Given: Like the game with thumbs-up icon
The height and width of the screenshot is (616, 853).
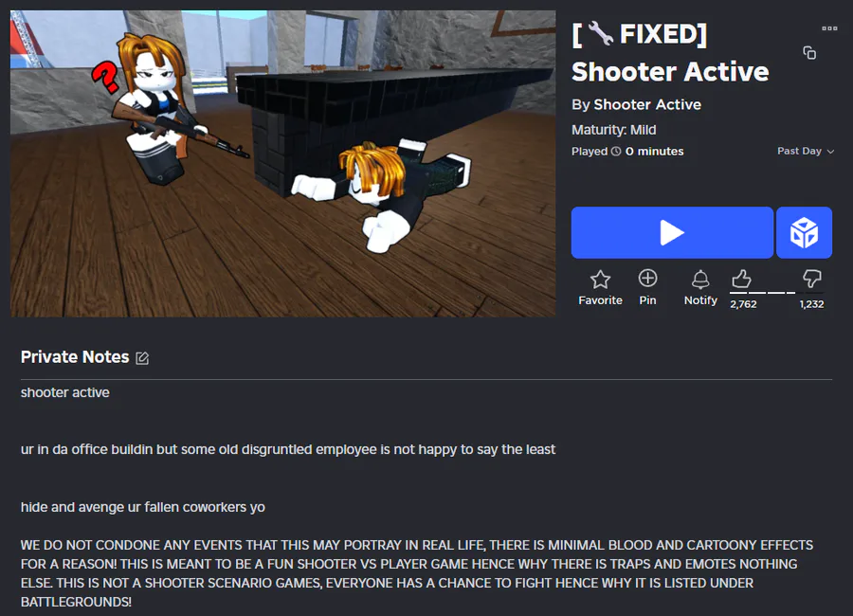Looking at the screenshot, I should click(741, 280).
